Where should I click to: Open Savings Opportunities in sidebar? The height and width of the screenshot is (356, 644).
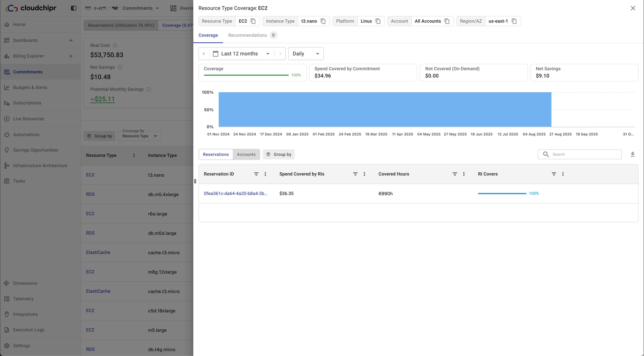(36, 150)
